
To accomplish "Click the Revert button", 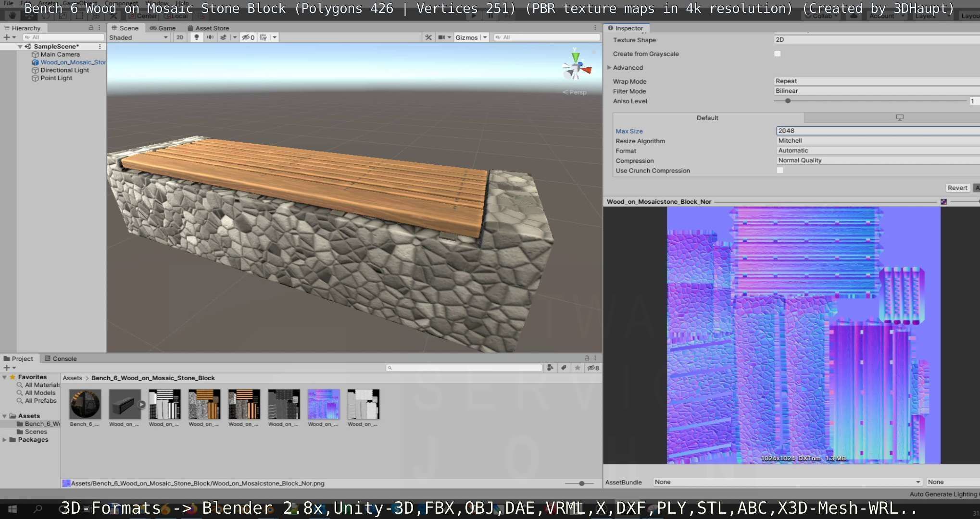I will point(957,188).
